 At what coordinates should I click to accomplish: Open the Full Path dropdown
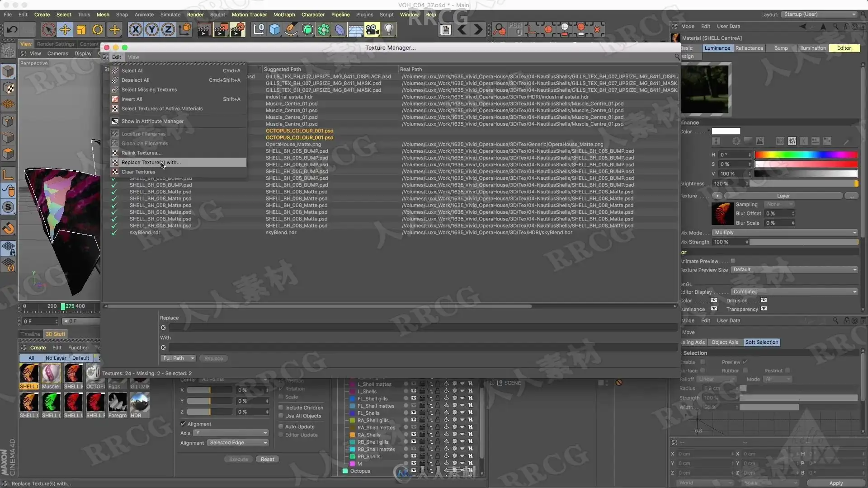tap(178, 358)
